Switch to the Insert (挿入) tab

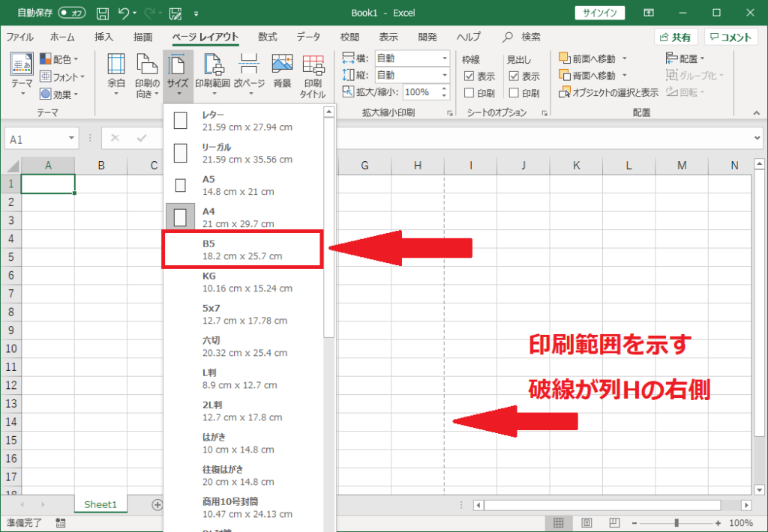click(x=103, y=37)
